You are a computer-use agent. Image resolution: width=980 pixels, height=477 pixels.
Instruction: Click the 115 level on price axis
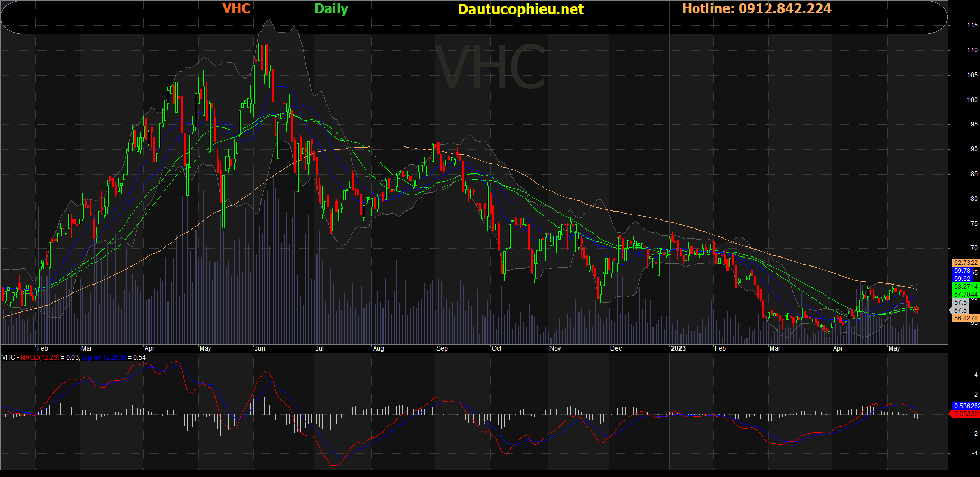pyautogui.click(x=972, y=25)
